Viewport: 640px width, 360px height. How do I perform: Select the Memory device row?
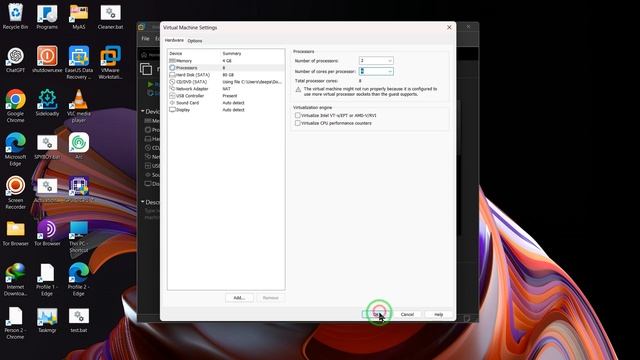(226, 60)
